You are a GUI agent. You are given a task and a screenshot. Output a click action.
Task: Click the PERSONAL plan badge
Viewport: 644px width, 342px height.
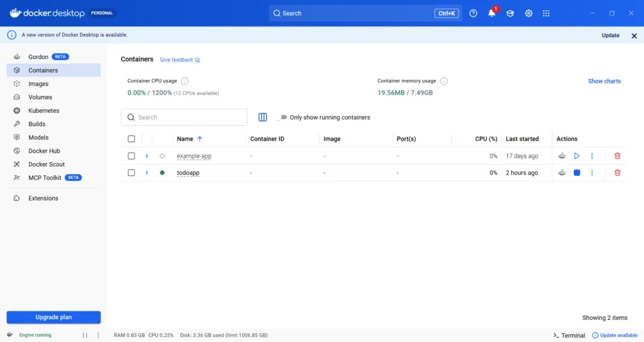[x=102, y=13]
